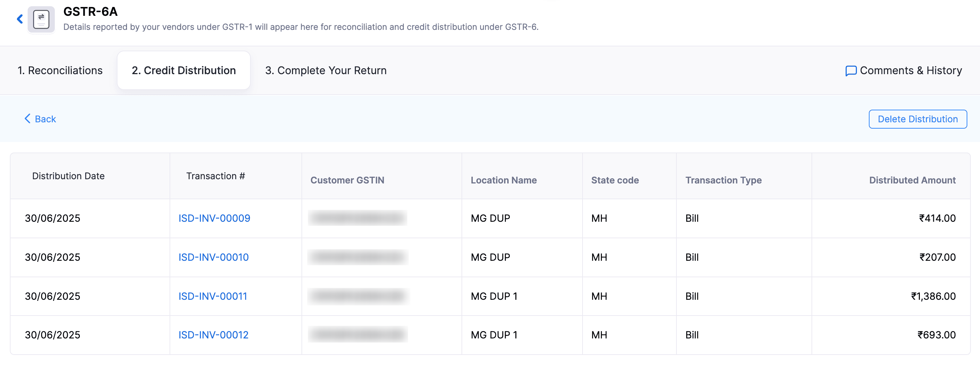The height and width of the screenshot is (369, 980).
Task: Go back using the Back link
Action: (x=45, y=119)
